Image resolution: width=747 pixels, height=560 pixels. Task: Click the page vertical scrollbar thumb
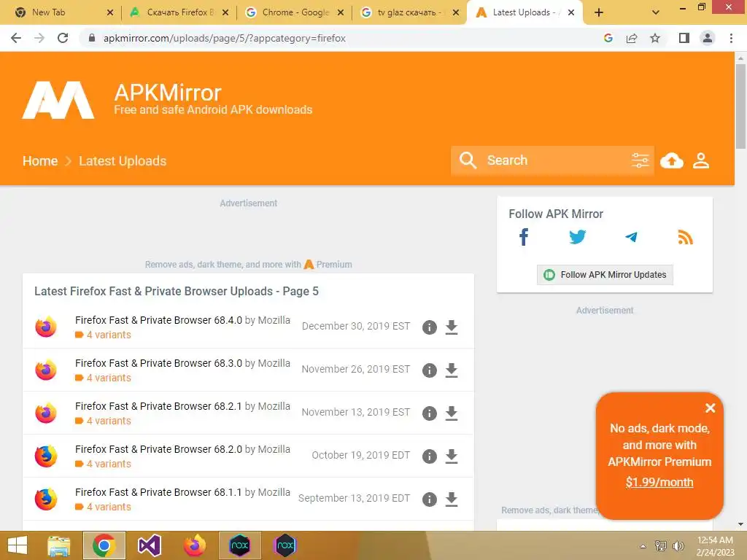[740, 106]
